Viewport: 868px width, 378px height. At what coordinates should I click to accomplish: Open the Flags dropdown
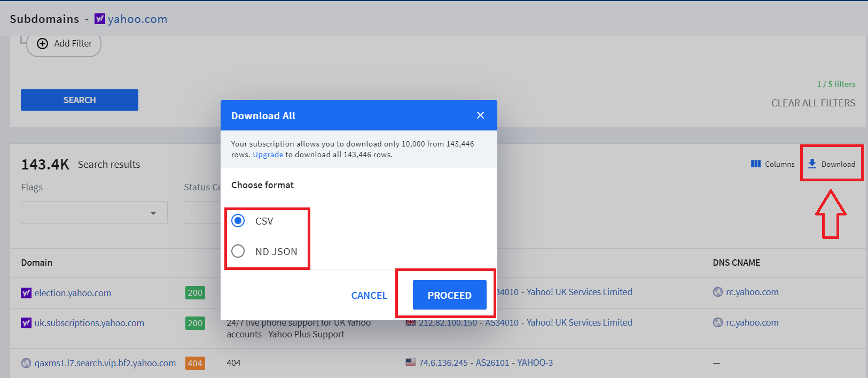[x=94, y=213]
